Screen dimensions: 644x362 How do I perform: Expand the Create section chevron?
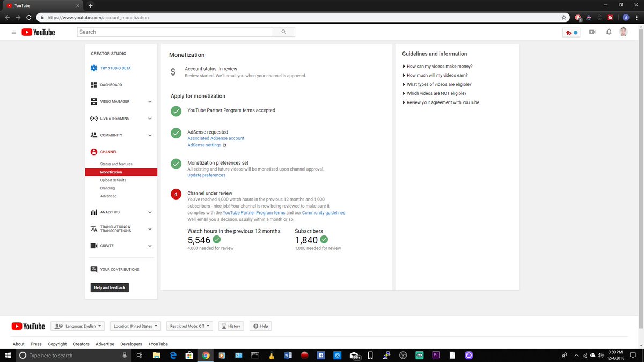pos(150,246)
